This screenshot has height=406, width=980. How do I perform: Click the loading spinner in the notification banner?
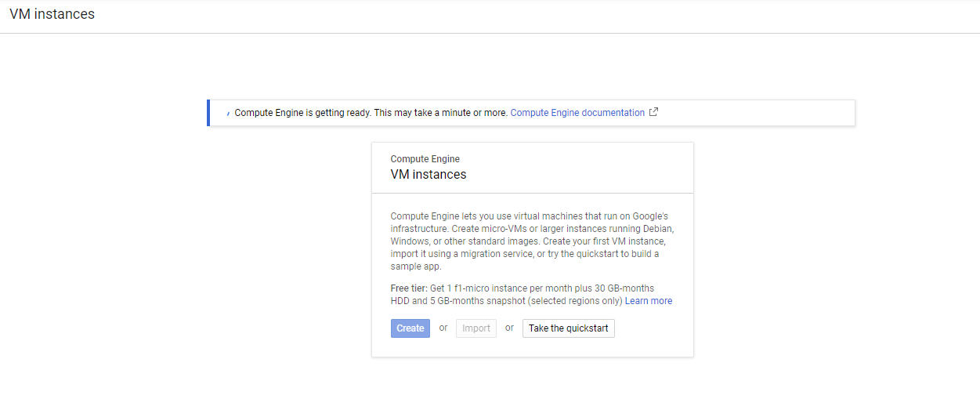click(228, 113)
